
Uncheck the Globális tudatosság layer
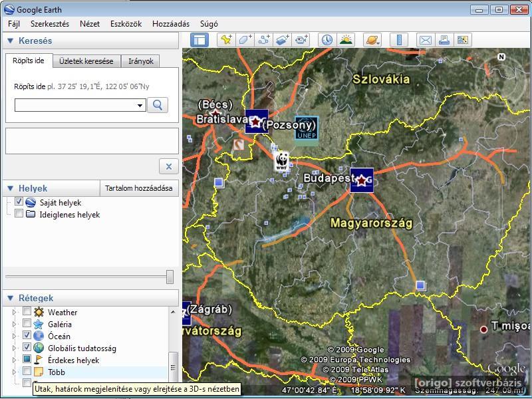coord(27,346)
